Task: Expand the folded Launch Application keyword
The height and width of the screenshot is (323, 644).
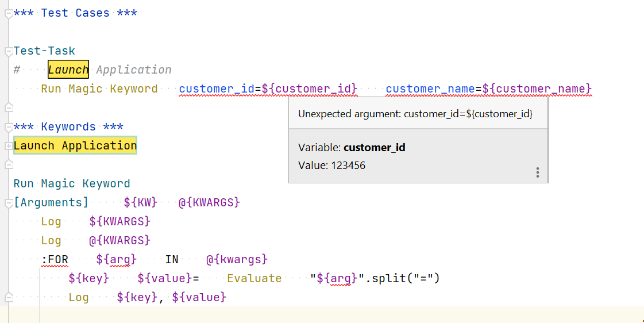Action: 8,146
